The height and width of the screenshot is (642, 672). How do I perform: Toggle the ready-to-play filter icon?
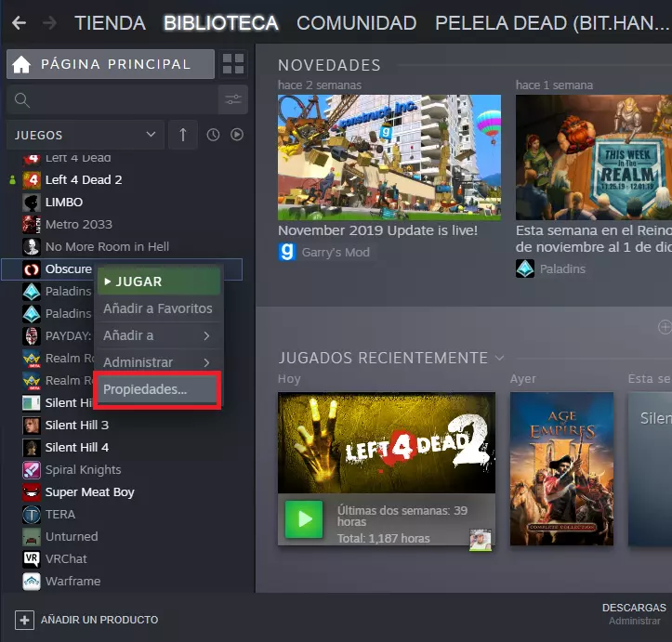(x=237, y=135)
